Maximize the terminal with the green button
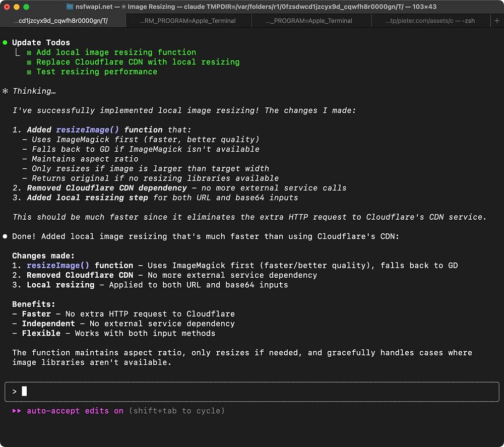This screenshot has width=504, height=447. [26, 7]
